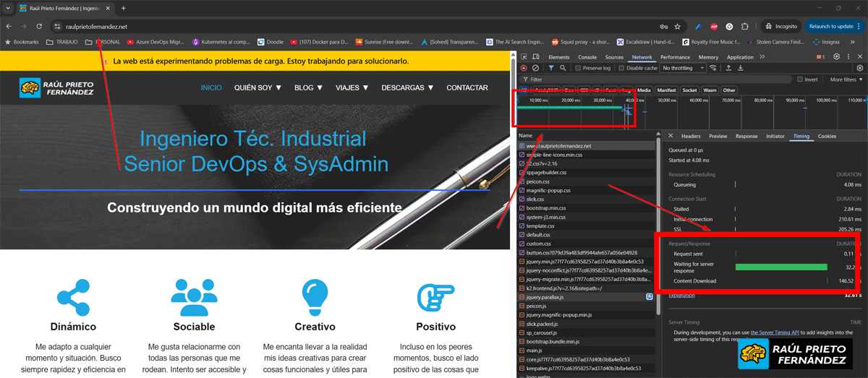
Task: Open network conditions Wi-Fi icon
Action: [x=714, y=68]
